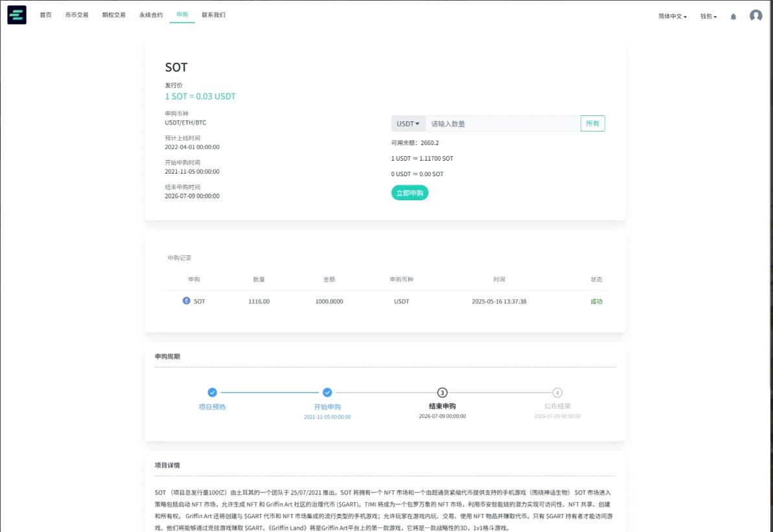This screenshot has height=532, width=773.
Task: Open the 永续合约 menu item
Action: [x=151, y=15]
